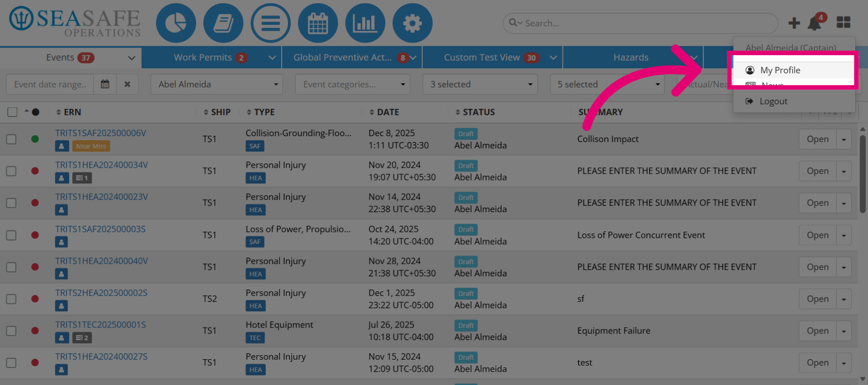Toggle the select-all checkbox in header
Screen dimensions: 868x385
click(x=13, y=112)
